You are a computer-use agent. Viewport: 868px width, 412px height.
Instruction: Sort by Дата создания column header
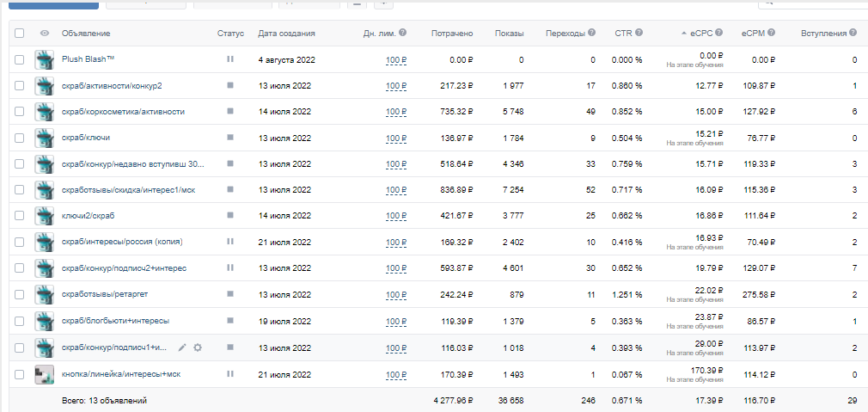pos(286,34)
